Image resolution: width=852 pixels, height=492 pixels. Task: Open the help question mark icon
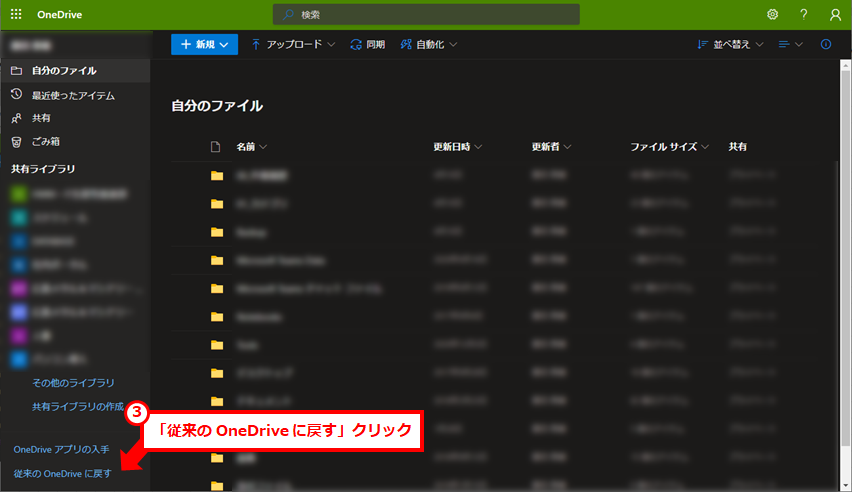(804, 14)
